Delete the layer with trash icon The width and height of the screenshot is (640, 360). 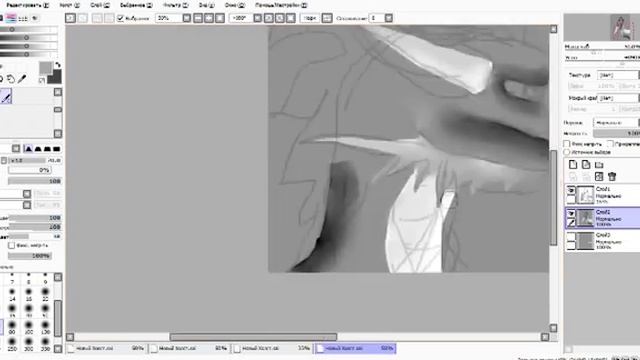point(611,176)
